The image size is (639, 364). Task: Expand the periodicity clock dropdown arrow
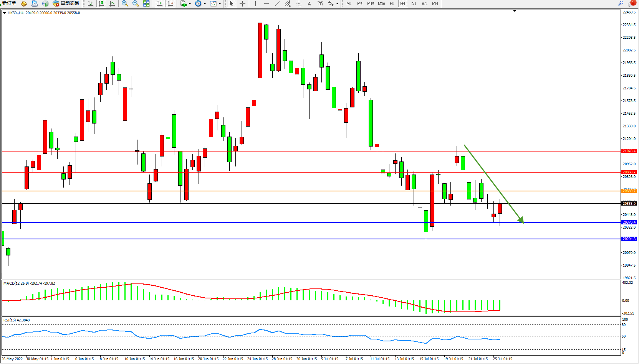[205, 3]
